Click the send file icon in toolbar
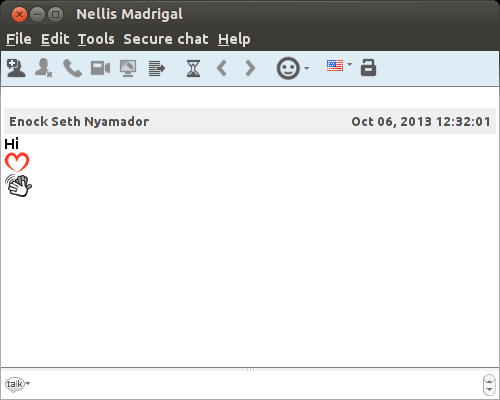The width and height of the screenshot is (500, 400). click(x=156, y=68)
